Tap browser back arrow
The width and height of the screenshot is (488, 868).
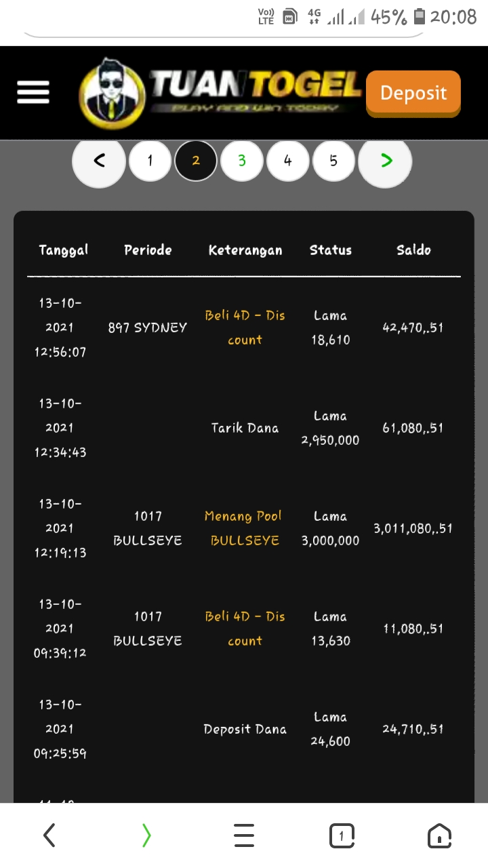coord(49,835)
